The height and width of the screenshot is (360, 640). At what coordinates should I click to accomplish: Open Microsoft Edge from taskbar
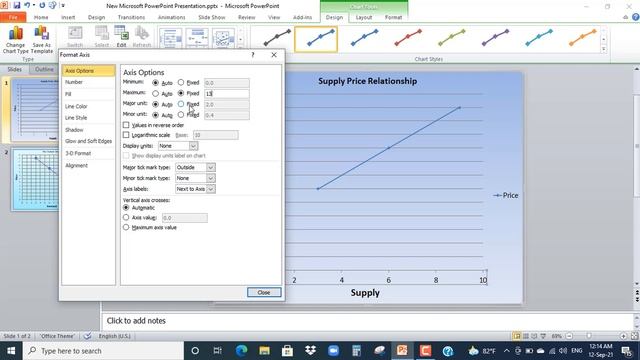coord(241,351)
